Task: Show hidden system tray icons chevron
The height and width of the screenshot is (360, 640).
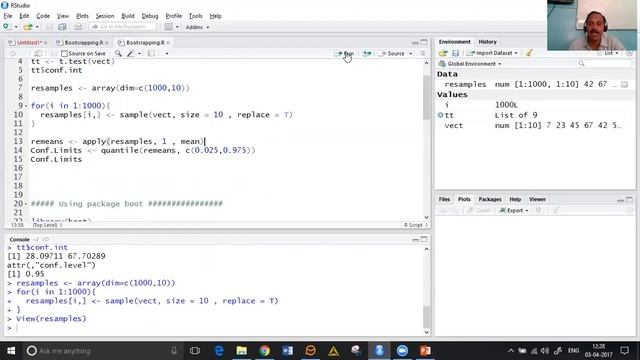Action: click(511, 351)
